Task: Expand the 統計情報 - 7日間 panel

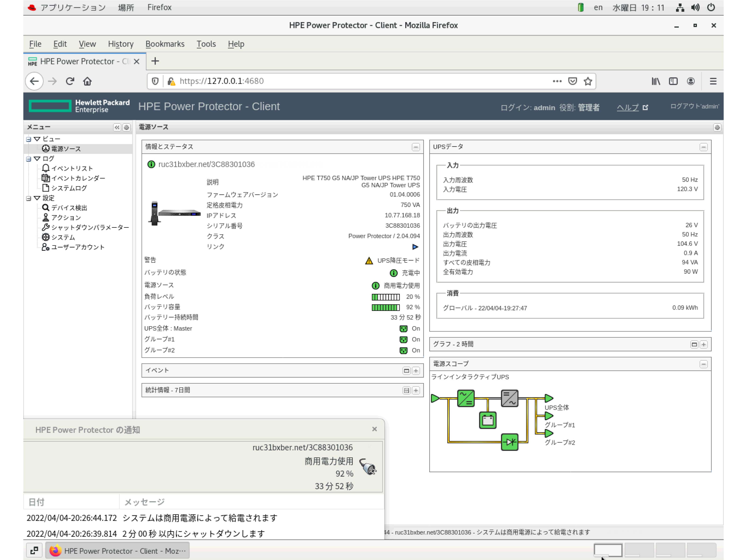Action: [x=416, y=391]
